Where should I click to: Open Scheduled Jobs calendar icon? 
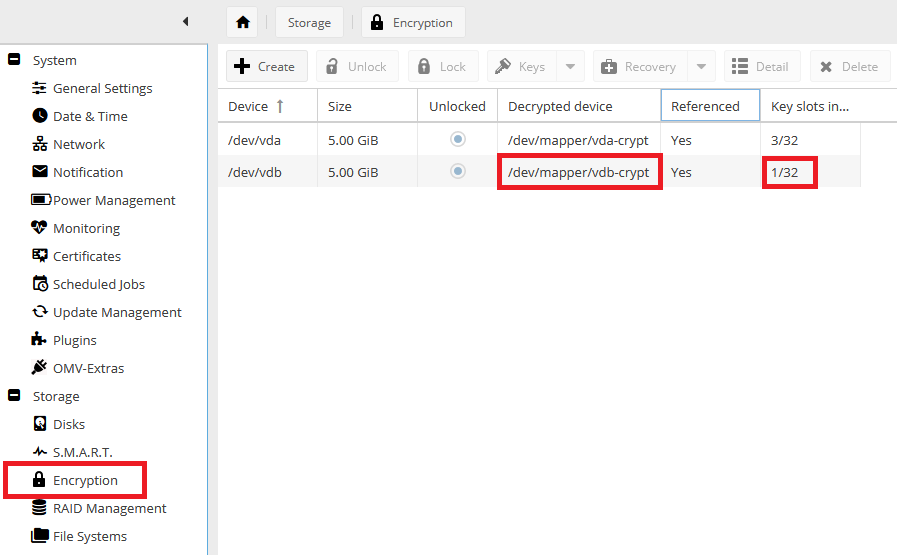40,284
